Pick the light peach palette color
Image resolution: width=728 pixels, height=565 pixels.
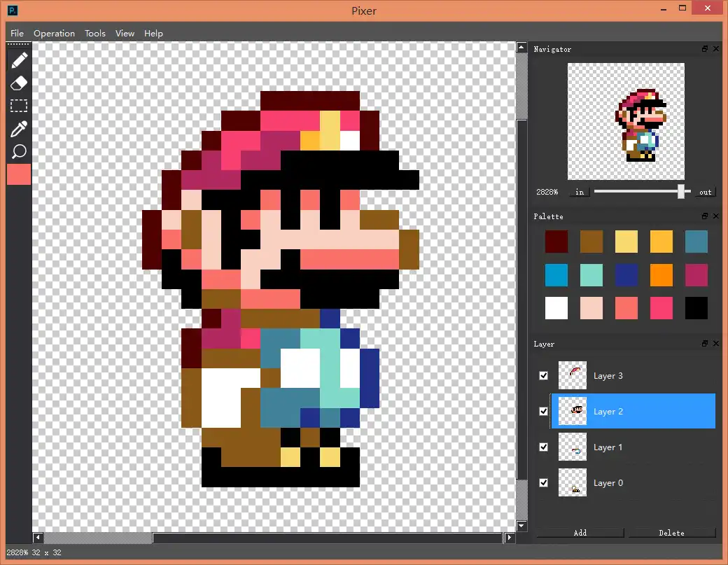pos(591,308)
